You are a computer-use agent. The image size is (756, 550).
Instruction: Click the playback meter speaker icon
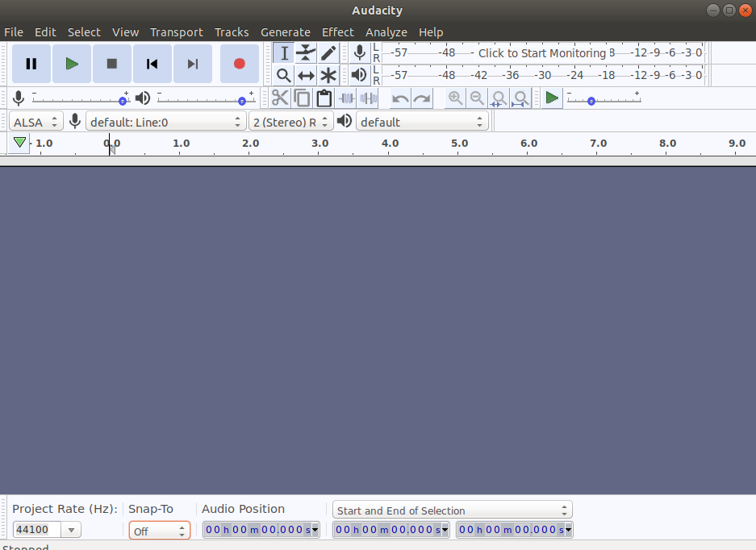point(359,75)
